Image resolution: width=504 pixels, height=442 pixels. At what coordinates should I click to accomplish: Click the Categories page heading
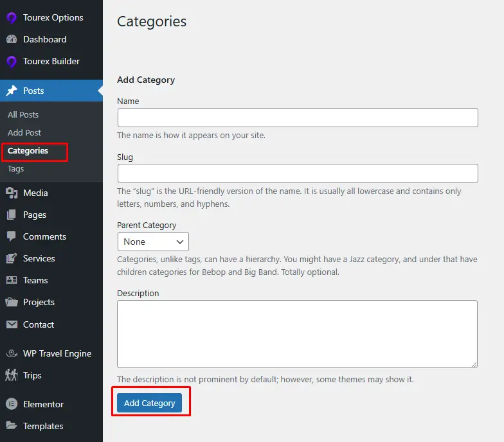[152, 22]
